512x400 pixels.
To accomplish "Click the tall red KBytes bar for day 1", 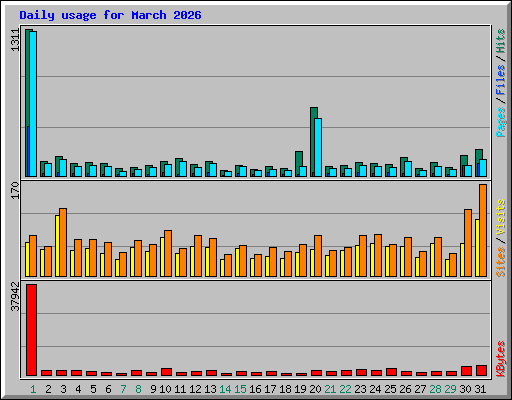I will click(x=31, y=330).
